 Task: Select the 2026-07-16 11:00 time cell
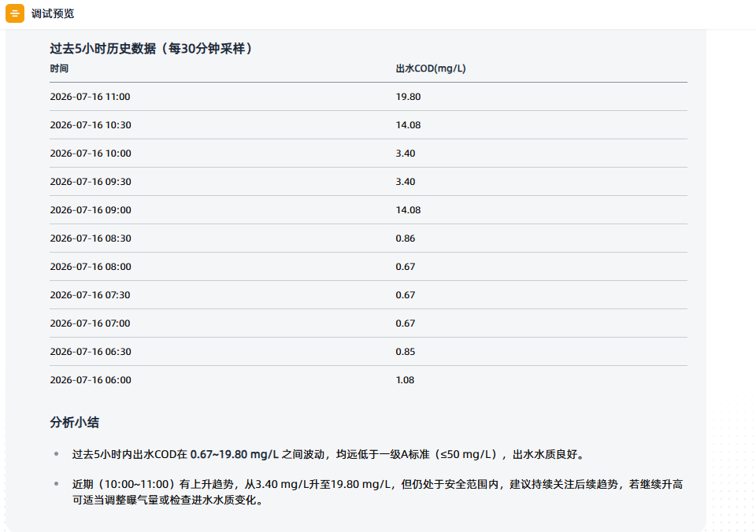90,96
